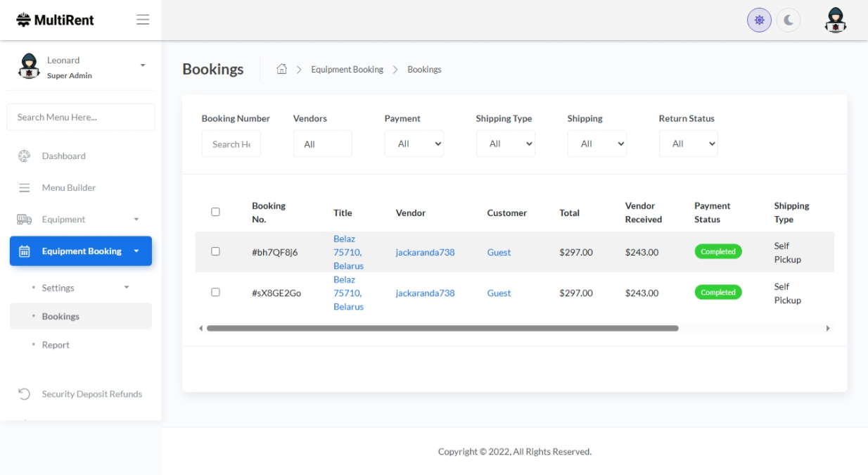Click the horizontal table scrollbar
Viewport: 868px width, 475px height.
pos(442,329)
